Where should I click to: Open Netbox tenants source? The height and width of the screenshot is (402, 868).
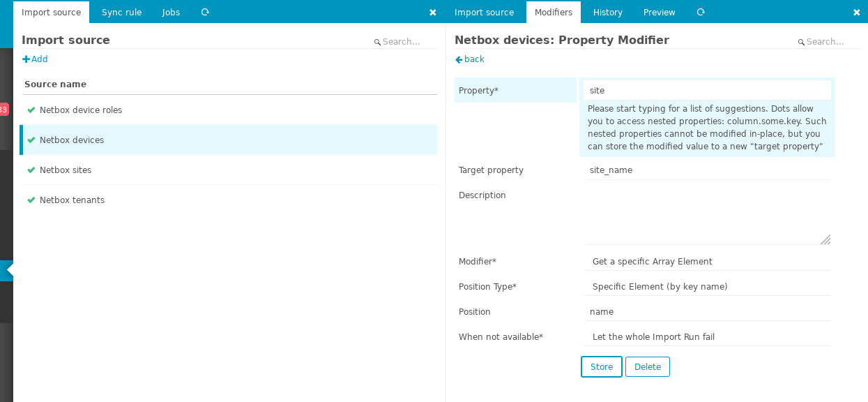tap(72, 200)
